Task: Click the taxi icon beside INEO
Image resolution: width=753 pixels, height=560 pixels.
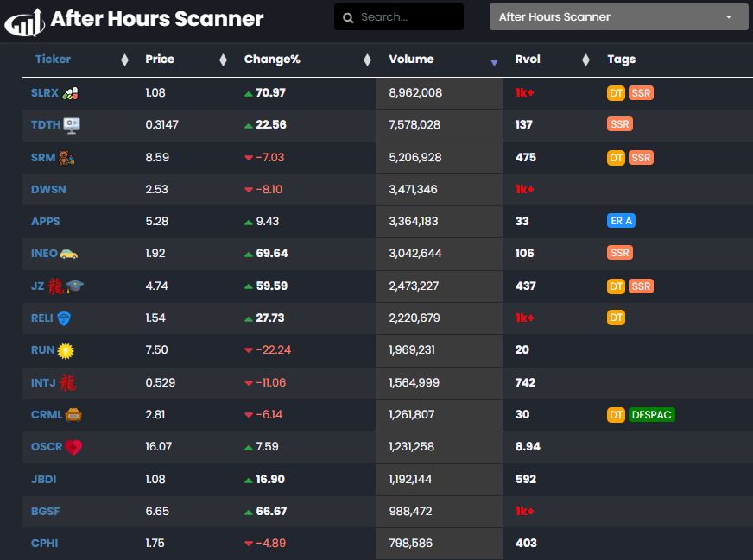Action: [x=69, y=254]
